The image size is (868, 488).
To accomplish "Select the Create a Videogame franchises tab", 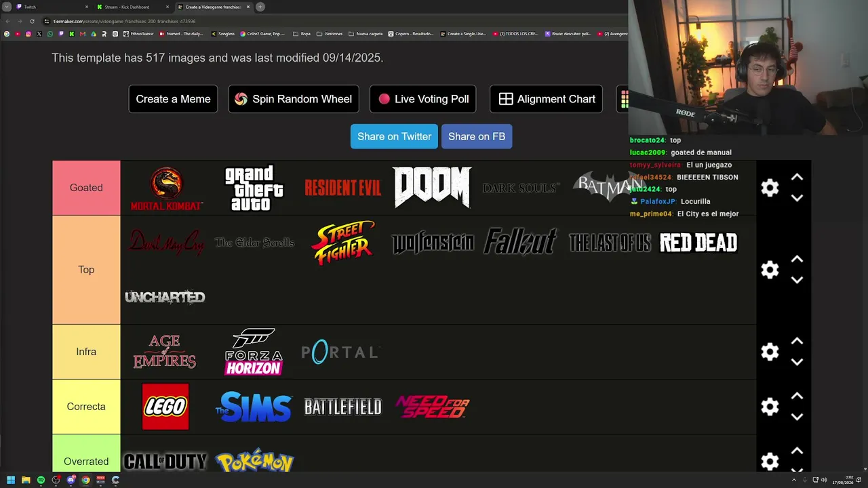I will (x=214, y=7).
